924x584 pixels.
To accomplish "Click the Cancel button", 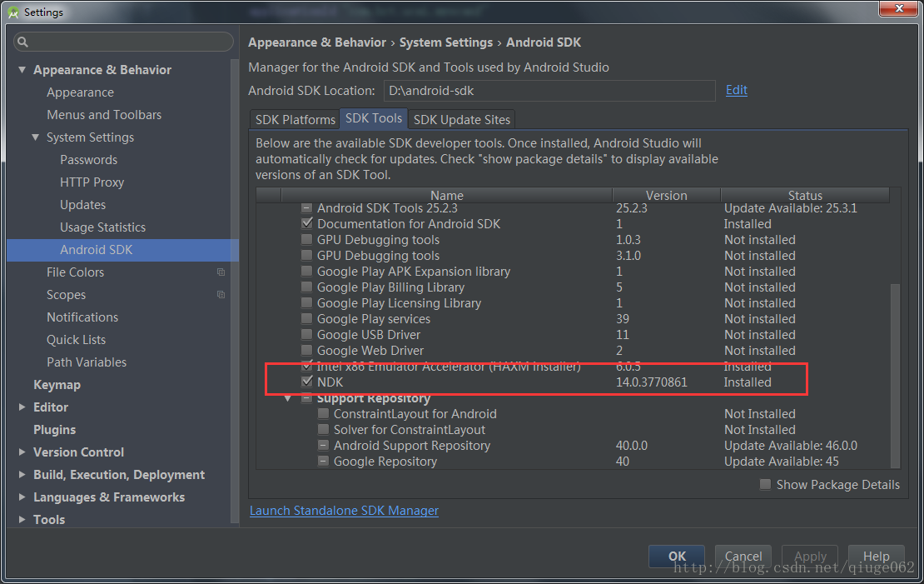I will (x=743, y=556).
